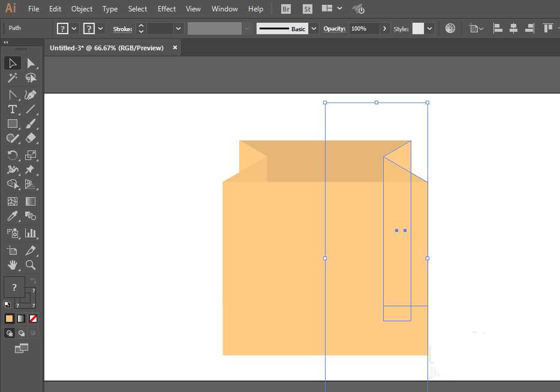Viewport: 560px width, 392px height.
Task: Switch to Gradient fill mode
Action: point(21,318)
